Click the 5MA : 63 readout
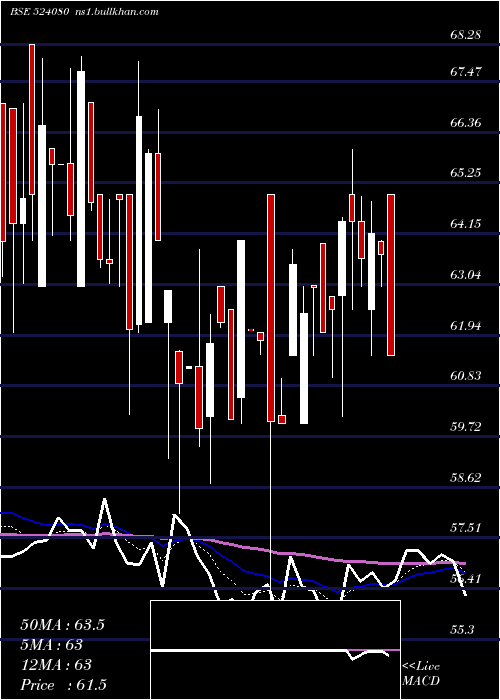The height and width of the screenshot is (700, 500). [52, 645]
